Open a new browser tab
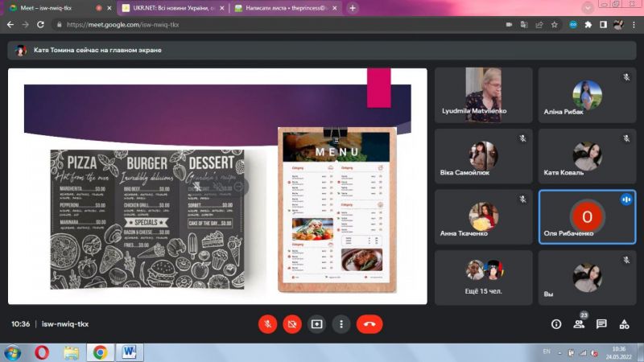 (353, 8)
